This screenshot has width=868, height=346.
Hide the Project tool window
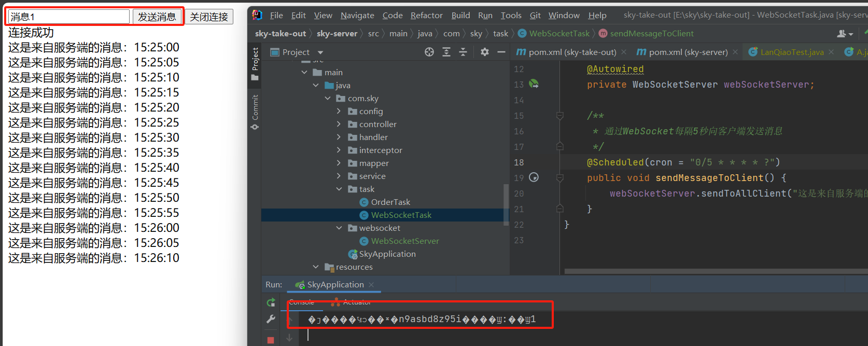click(x=501, y=52)
